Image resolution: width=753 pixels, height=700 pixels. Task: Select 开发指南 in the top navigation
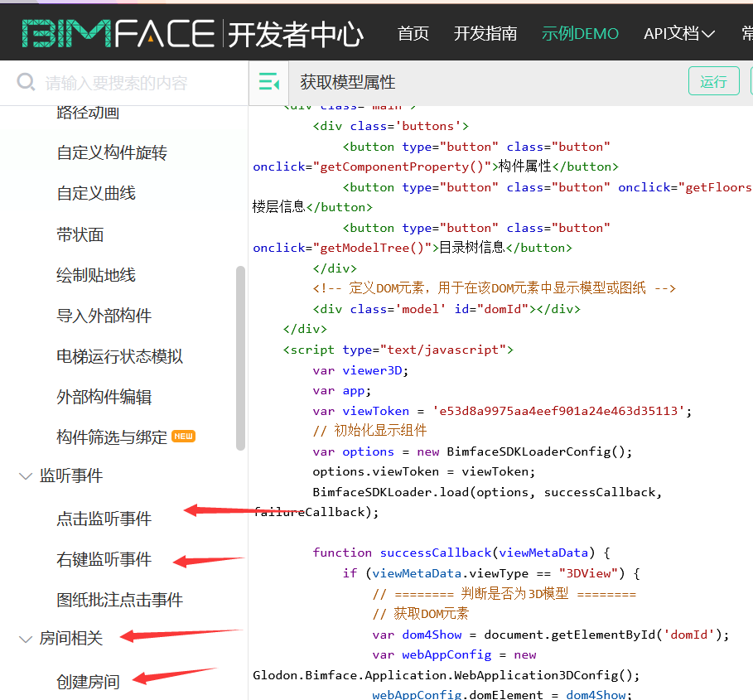tap(485, 33)
